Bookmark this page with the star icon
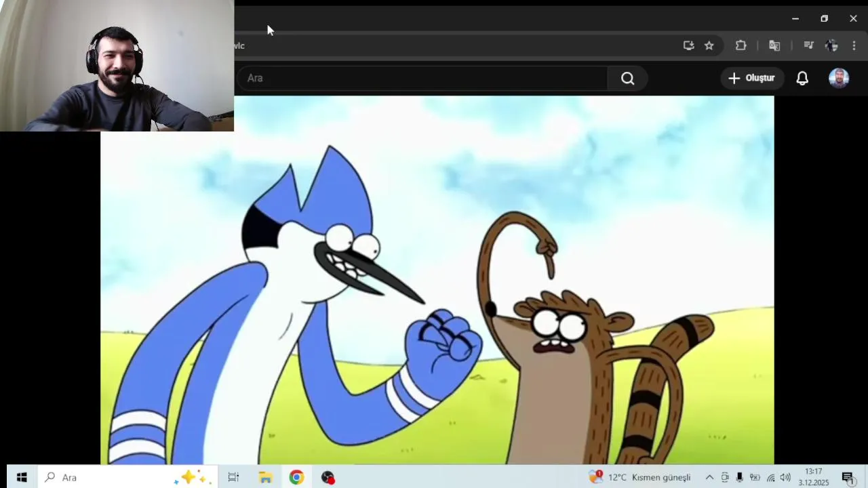 (x=709, y=45)
